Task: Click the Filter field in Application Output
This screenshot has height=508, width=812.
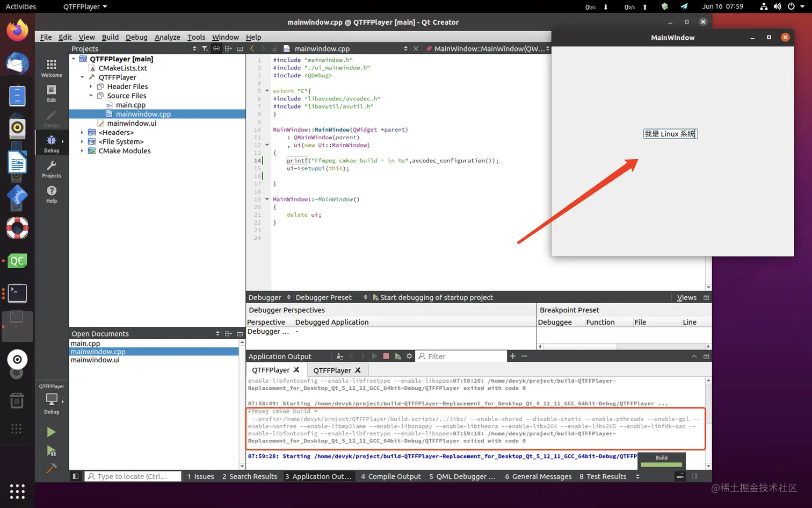Action: (461, 356)
